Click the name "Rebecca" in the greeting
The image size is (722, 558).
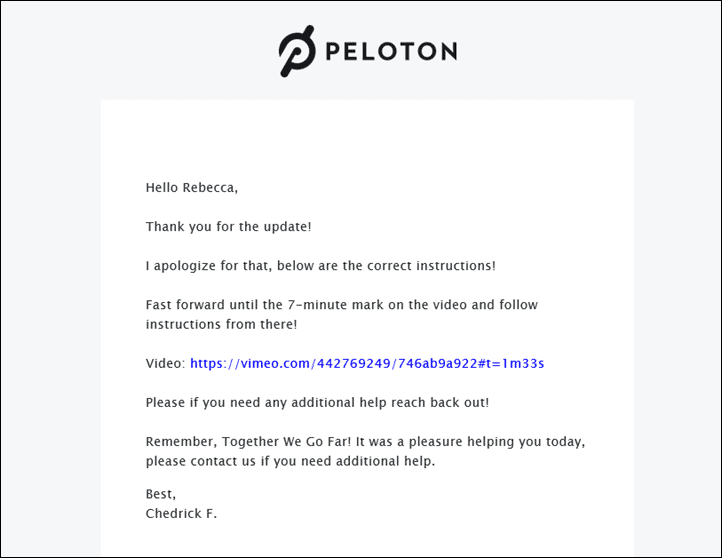click(209, 187)
